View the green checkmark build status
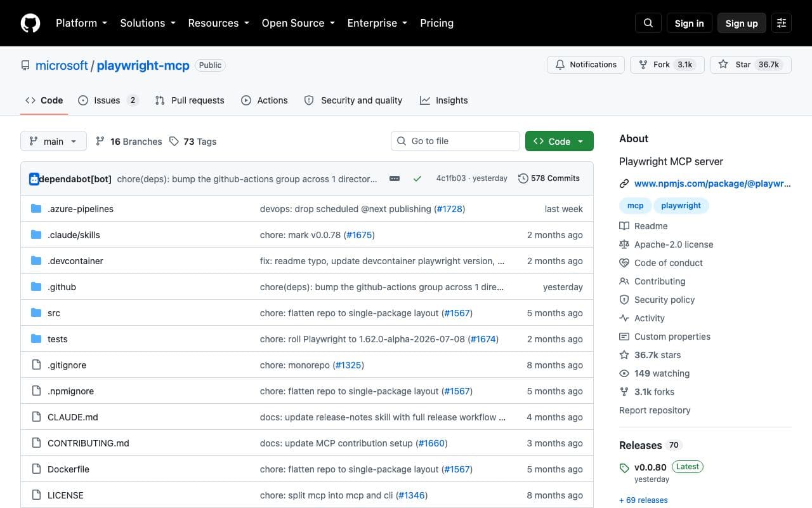 point(417,179)
